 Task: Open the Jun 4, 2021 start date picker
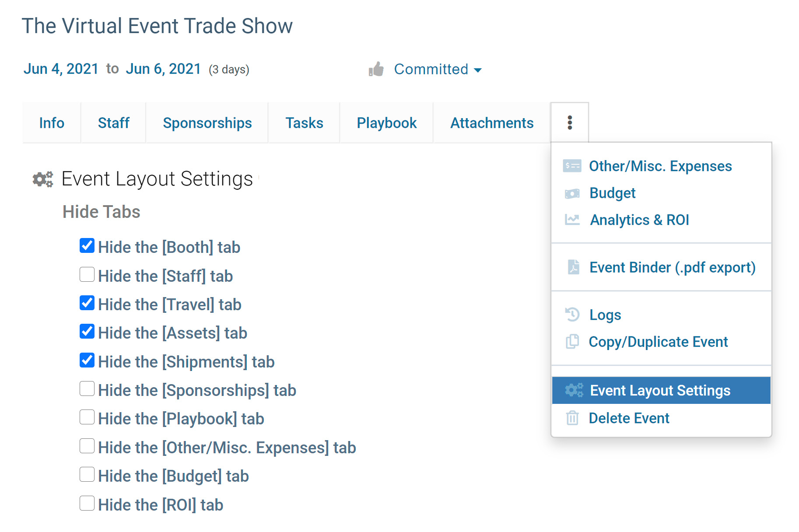coord(61,69)
